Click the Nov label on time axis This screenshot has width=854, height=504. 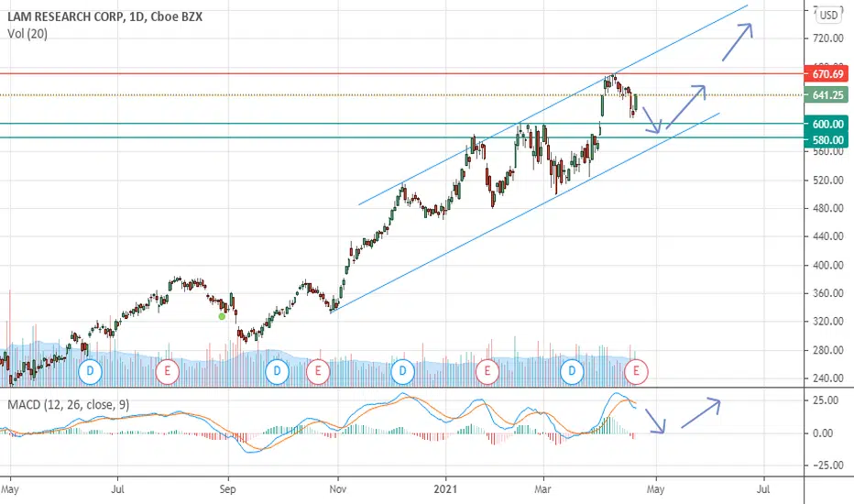338,489
